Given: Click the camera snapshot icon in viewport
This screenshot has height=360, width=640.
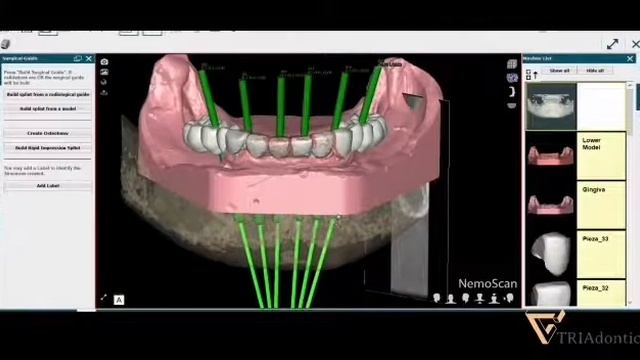Looking at the screenshot, I should tap(104, 62).
